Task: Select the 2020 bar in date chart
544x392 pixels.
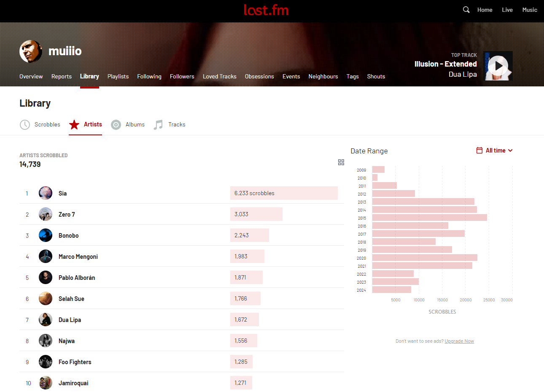Action: tap(425, 258)
